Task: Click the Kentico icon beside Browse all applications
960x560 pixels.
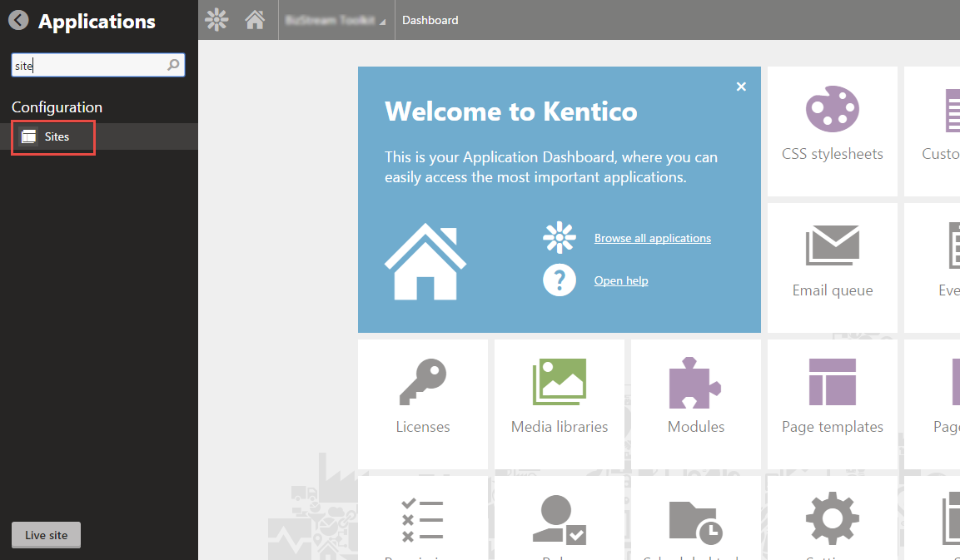Action: point(559,237)
